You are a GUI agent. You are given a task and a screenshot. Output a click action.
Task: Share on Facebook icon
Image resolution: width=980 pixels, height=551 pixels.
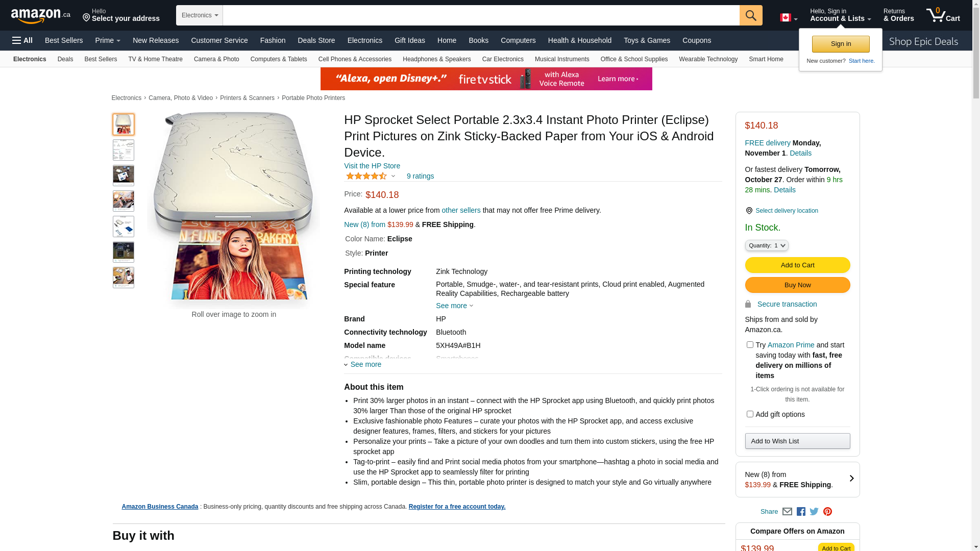coord(801,511)
